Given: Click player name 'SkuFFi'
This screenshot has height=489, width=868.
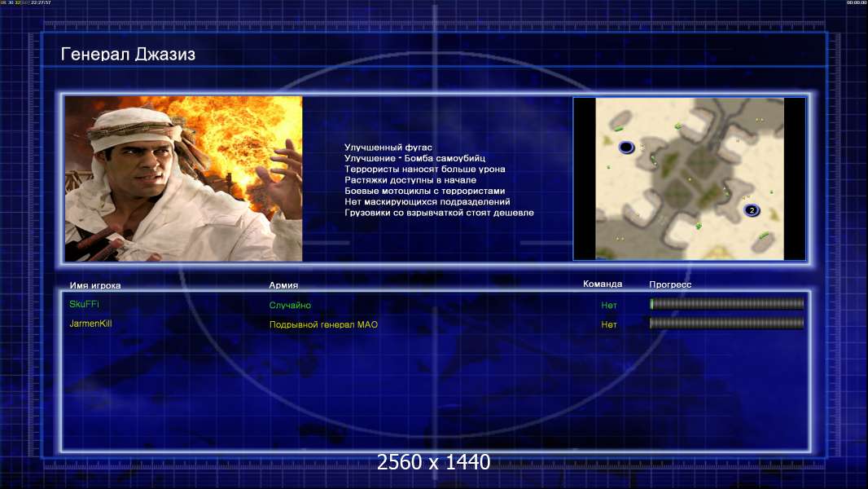Looking at the screenshot, I should point(84,304).
